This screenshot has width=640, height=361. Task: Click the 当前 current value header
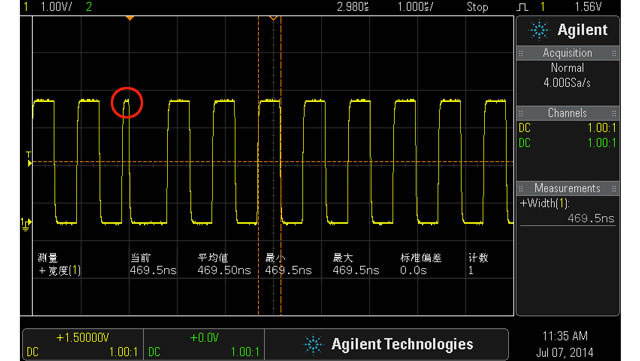(x=140, y=258)
